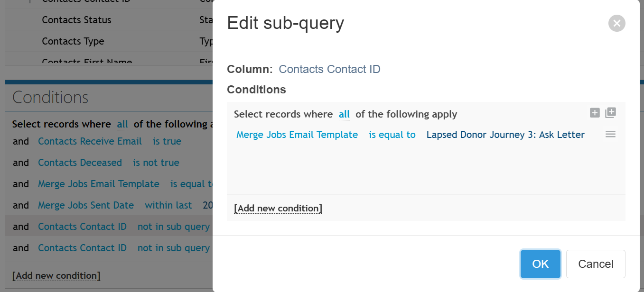Cancel the sub-query edit
This screenshot has width=644, height=292.
click(x=596, y=264)
